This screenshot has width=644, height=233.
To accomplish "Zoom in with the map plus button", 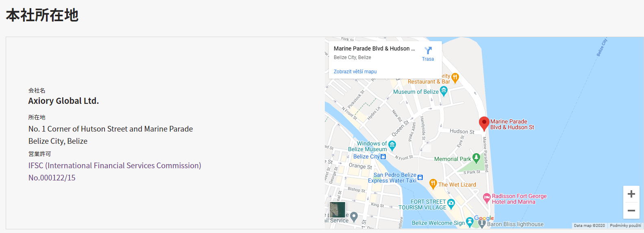I will click(x=631, y=194).
